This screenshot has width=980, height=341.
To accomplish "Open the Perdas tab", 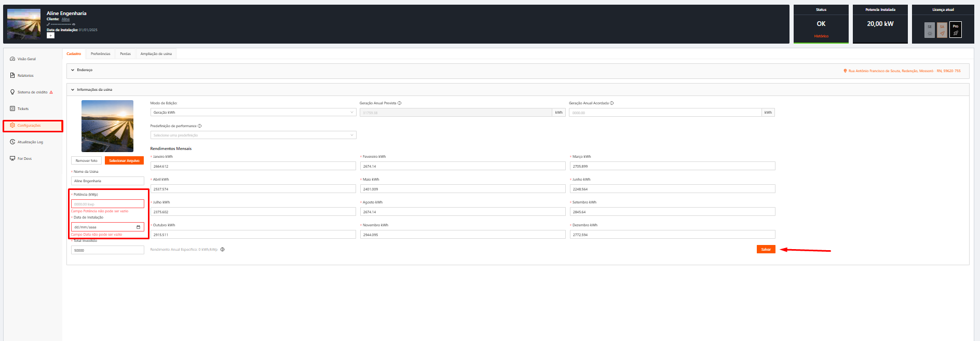I will 126,54.
